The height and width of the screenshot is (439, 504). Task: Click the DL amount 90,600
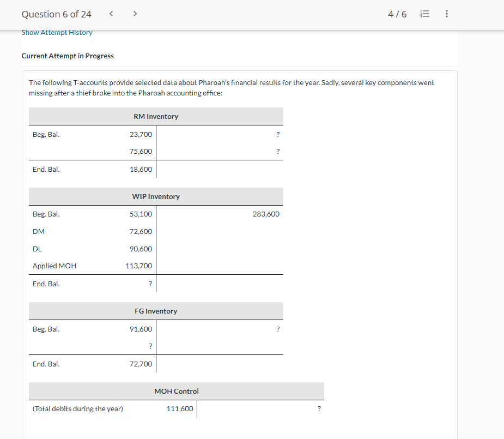[x=141, y=249]
